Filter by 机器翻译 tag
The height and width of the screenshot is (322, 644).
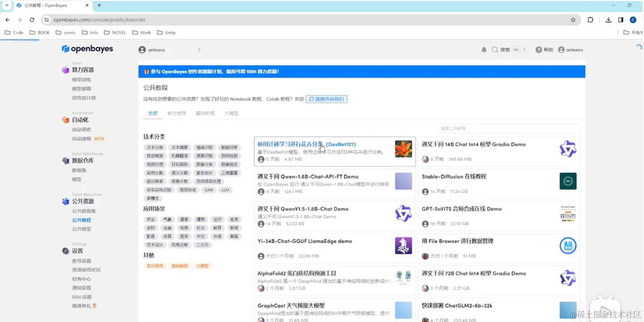[x=179, y=156]
